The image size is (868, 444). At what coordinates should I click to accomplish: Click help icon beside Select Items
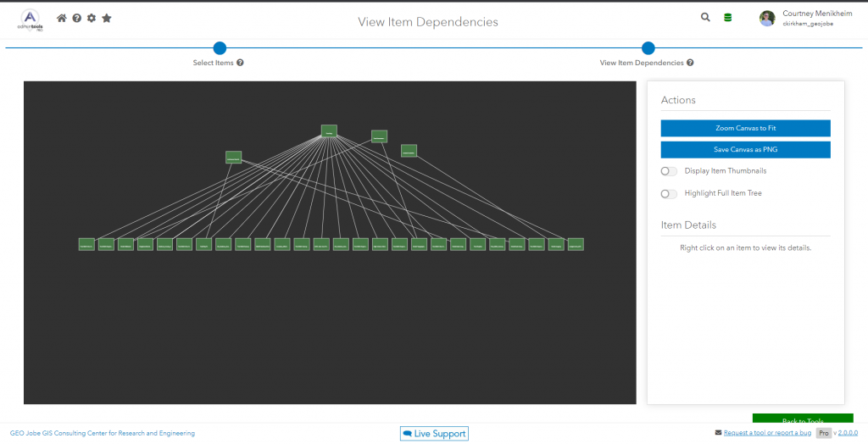[241, 63]
